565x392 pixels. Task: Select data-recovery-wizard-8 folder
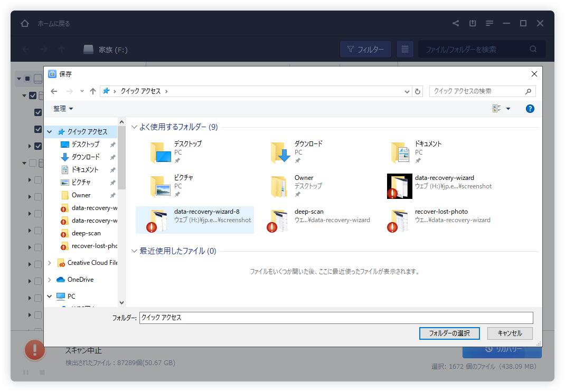click(x=195, y=220)
